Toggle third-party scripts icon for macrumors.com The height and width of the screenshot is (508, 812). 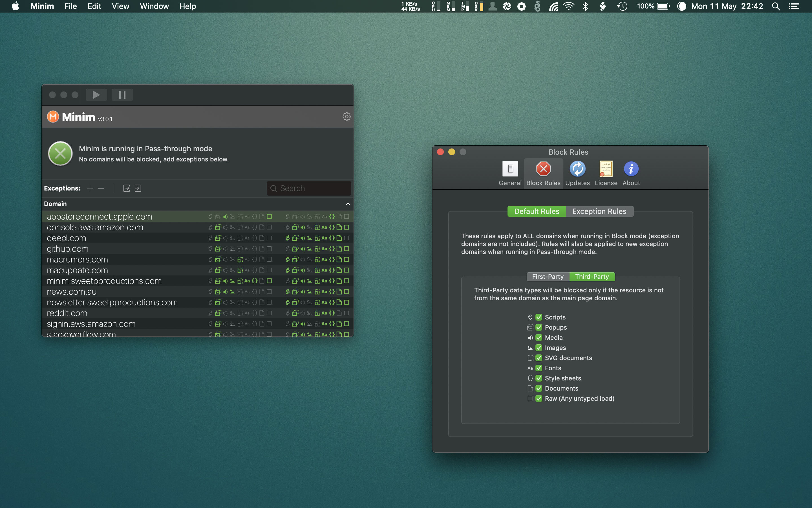[x=288, y=259]
